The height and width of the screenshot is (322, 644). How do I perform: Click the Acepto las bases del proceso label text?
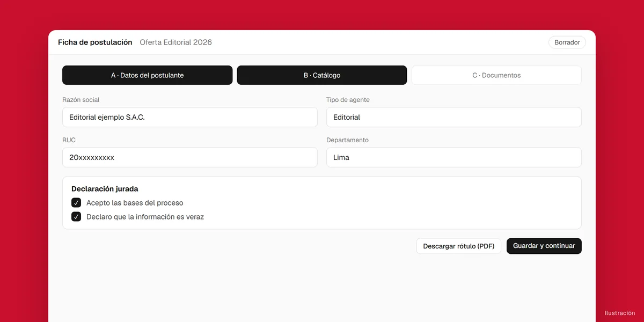pyautogui.click(x=135, y=203)
